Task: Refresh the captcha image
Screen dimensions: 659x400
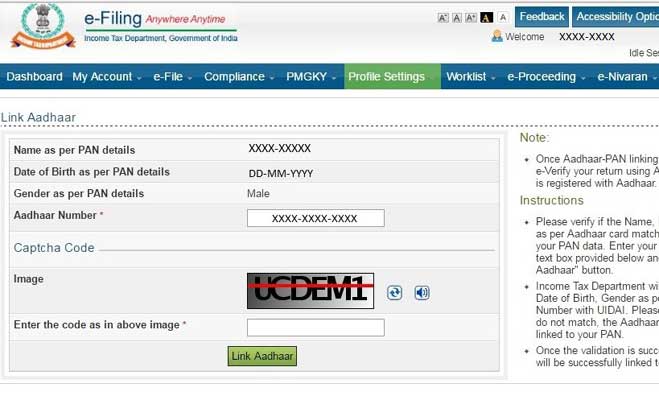Action: [x=395, y=293]
